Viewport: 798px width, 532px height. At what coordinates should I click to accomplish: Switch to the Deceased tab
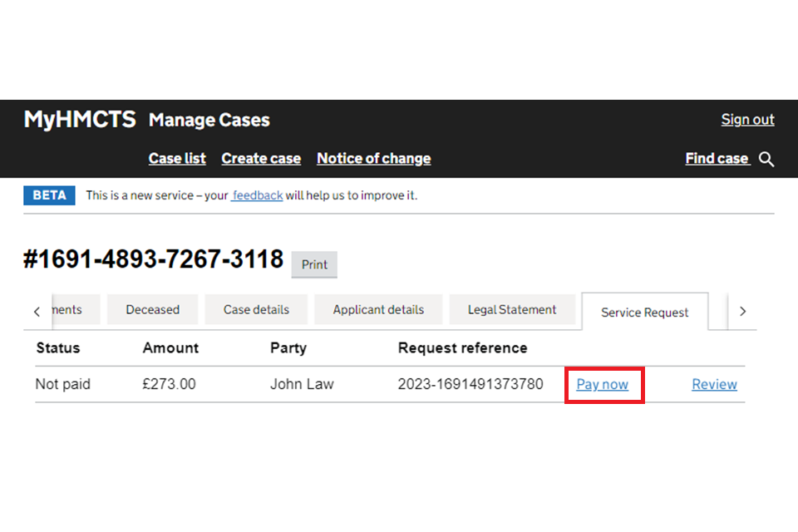point(152,310)
